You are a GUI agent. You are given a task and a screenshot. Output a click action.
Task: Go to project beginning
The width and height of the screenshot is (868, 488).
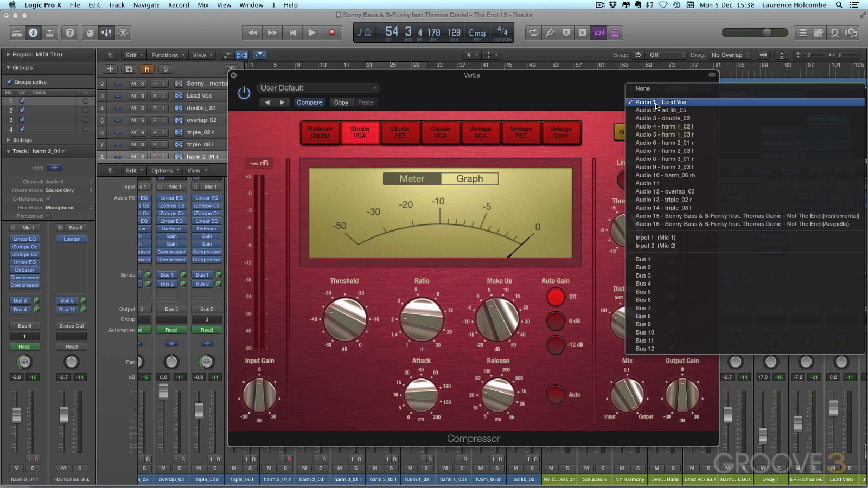point(292,33)
